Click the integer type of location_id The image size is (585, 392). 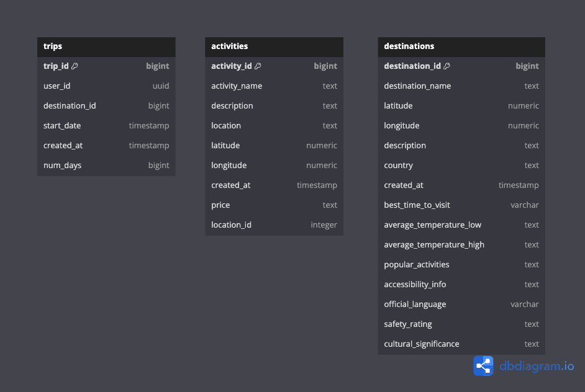tap(324, 225)
